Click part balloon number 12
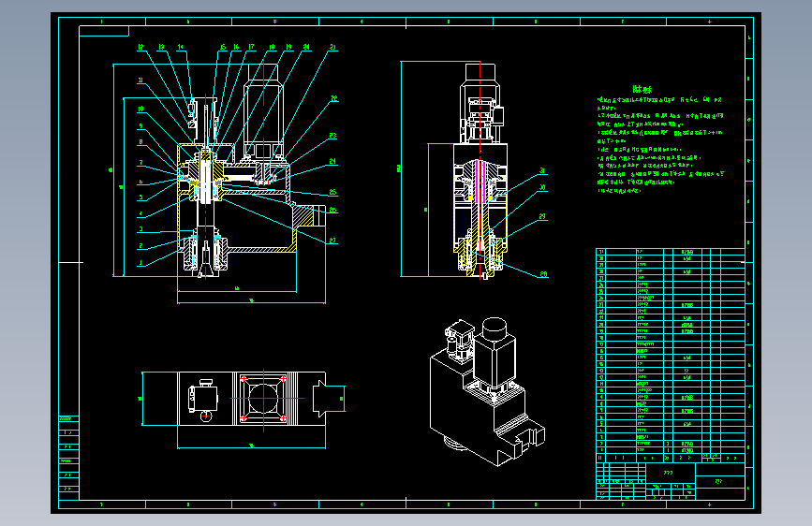 click(x=140, y=47)
